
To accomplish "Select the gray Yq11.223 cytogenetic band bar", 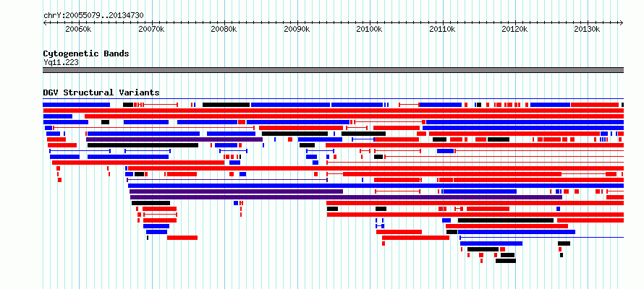I will (333, 70).
